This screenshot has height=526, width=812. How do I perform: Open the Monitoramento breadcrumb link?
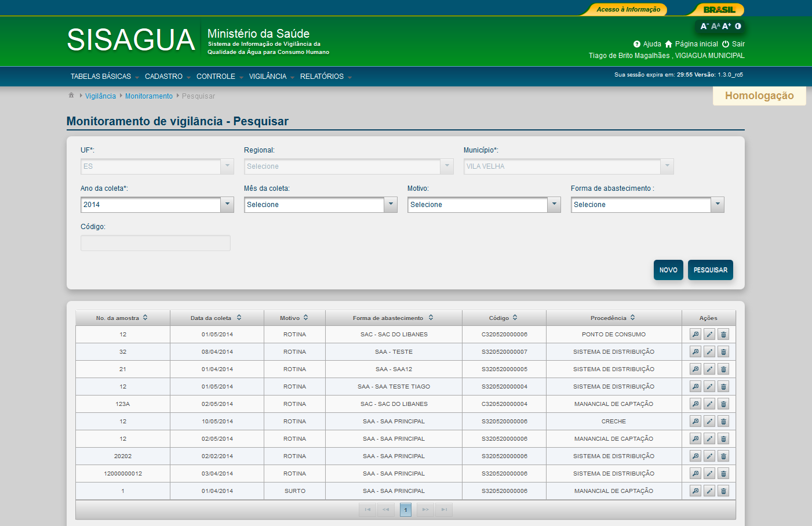149,96
